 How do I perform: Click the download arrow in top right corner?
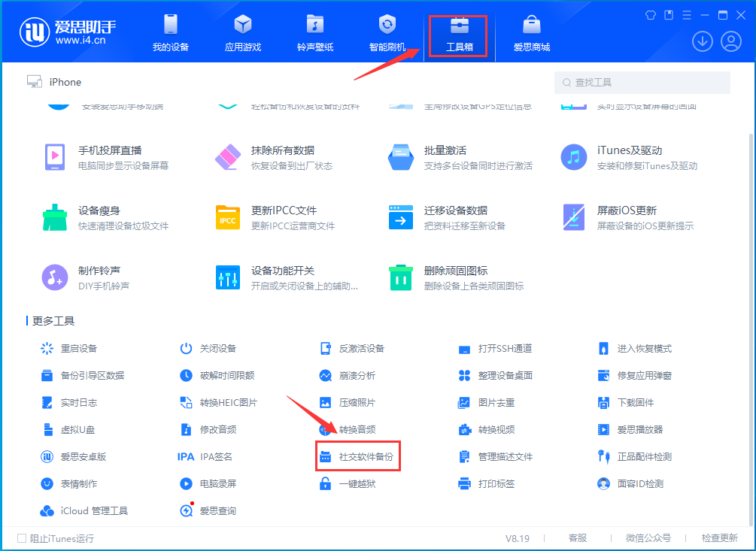point(702,41)
